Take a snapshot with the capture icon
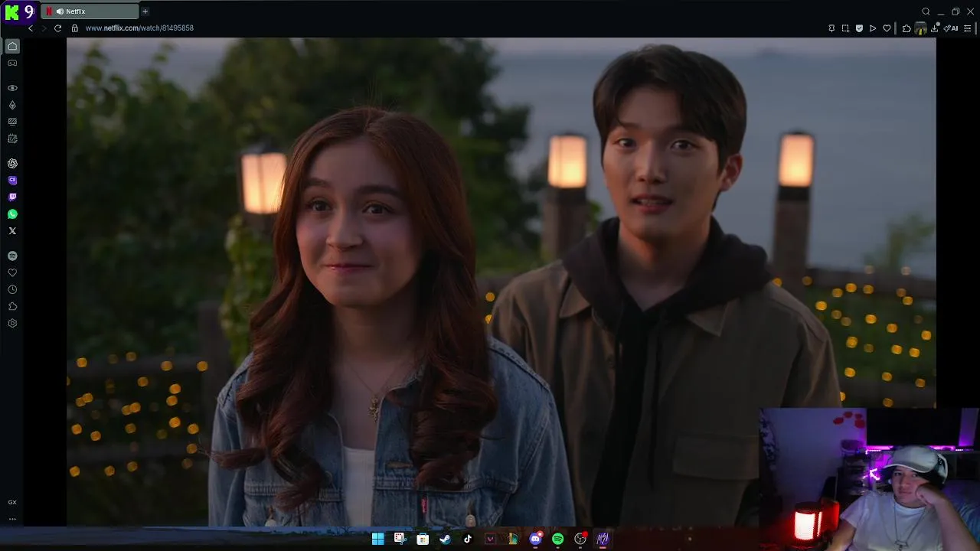 click(845, 28)
